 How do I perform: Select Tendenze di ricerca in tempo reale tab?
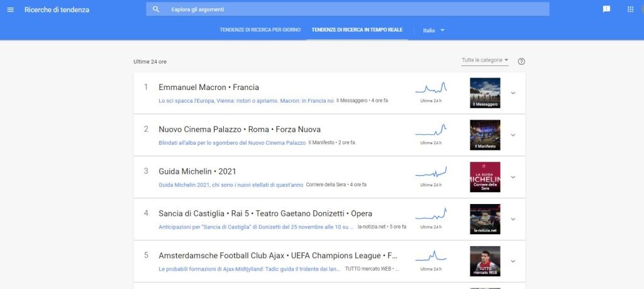click(357, 30)
